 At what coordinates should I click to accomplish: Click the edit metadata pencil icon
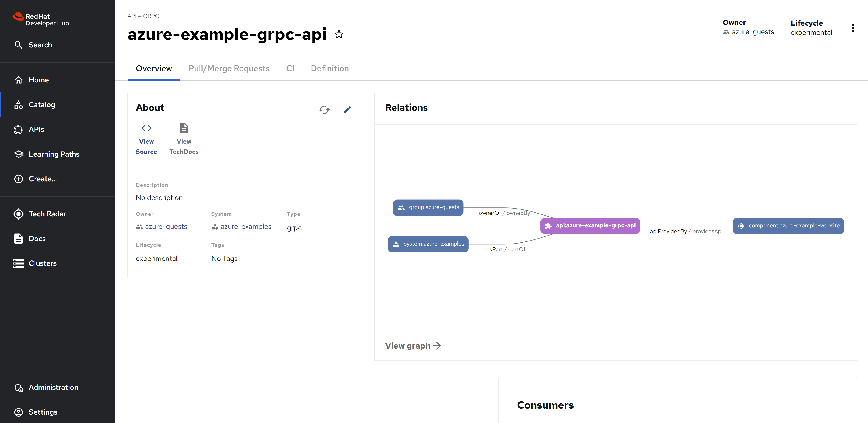click(347, 110)
